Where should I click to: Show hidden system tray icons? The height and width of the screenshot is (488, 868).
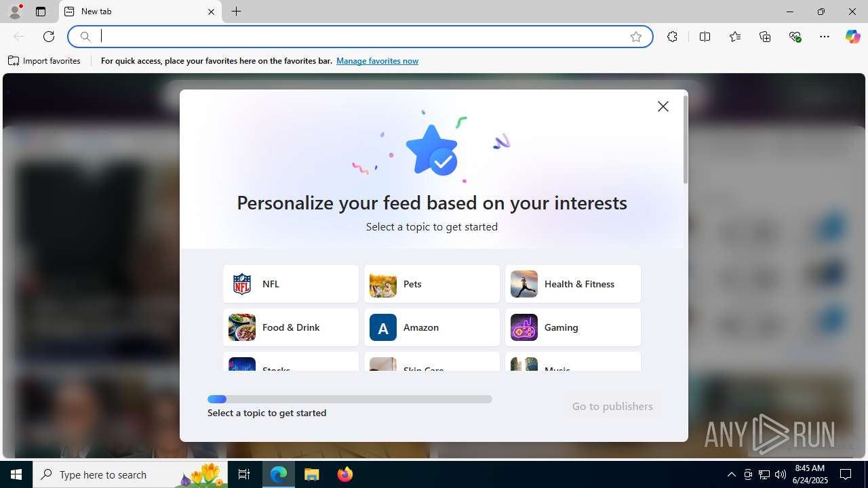click(731, 474)
